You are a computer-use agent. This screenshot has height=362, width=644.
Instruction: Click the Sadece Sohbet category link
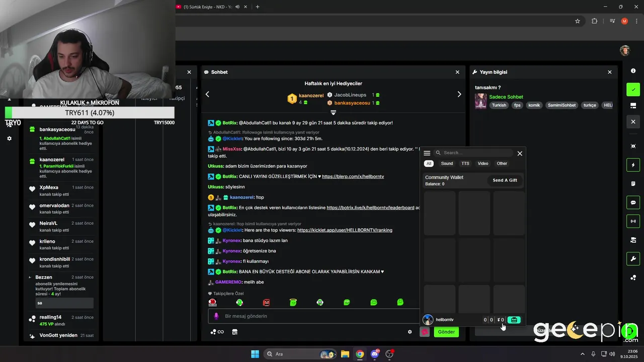pos(506,97)
